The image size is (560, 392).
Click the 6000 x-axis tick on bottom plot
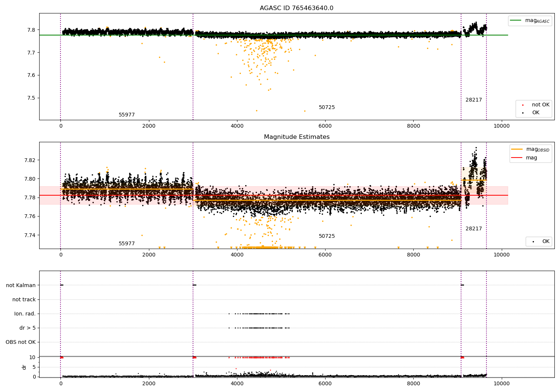[325, 384]
